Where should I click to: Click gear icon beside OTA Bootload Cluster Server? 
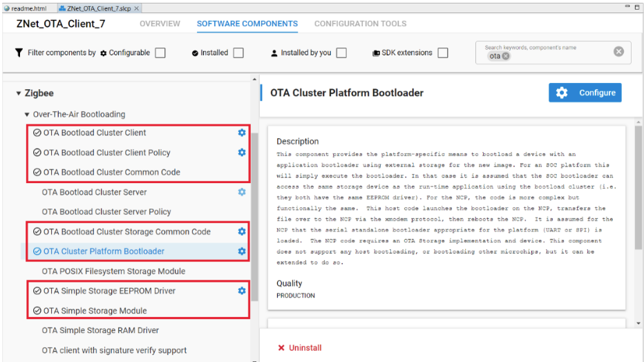click(x=241, y=192)
